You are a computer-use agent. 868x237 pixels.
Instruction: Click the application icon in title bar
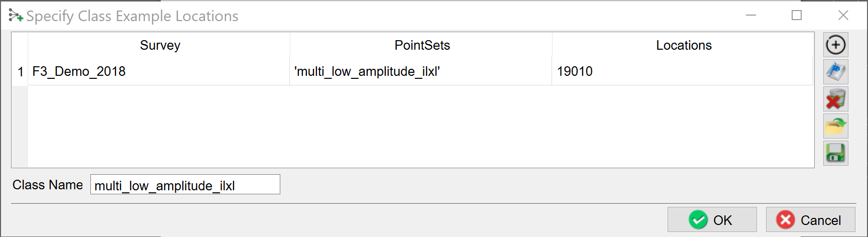[x=16, y=16]
